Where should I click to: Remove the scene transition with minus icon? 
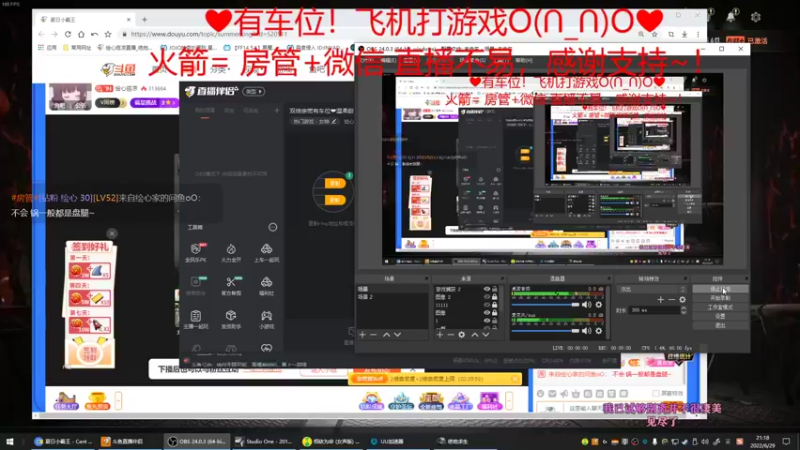coord(671,299)
